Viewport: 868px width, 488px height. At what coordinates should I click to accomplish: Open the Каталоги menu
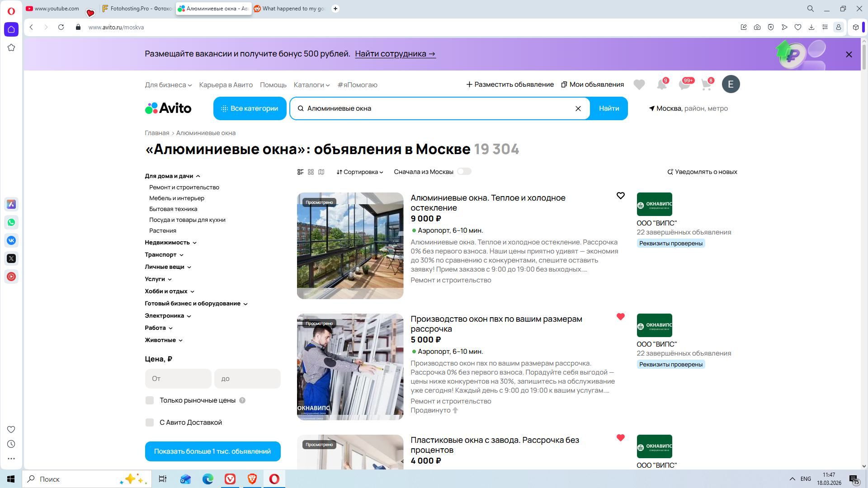click(x=311, y=85)
